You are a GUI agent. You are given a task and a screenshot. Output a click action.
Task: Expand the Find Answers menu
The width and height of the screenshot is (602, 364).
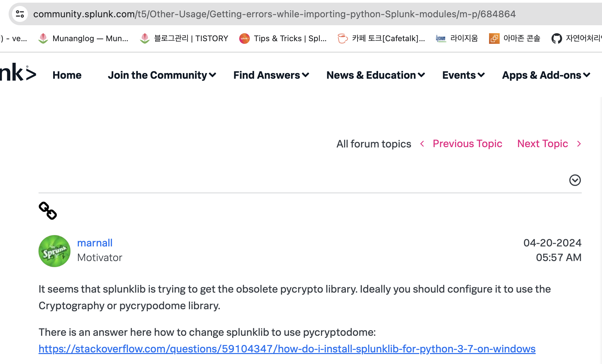271,75
